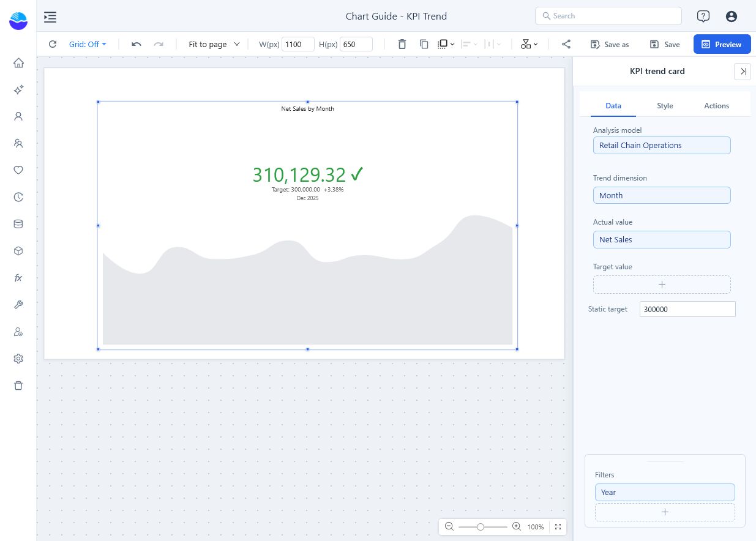Click the W(px) width field
The width and height of the screenshot is (756, 541).
coord(298,44)
